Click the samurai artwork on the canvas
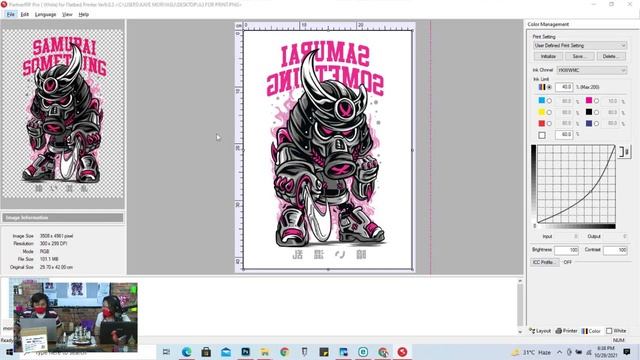Viewport: 640px width, 360px height. click(328, 150)
